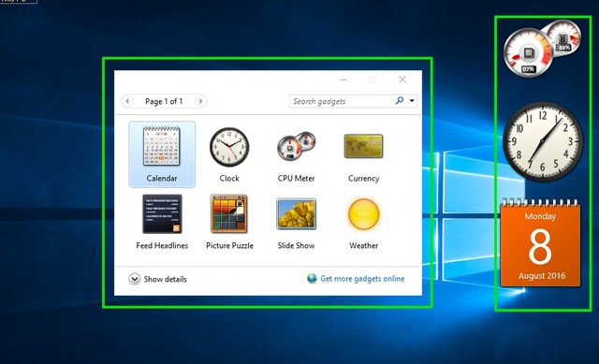Expand Show details chevron
599x364 pixels.
coord(135,279)
